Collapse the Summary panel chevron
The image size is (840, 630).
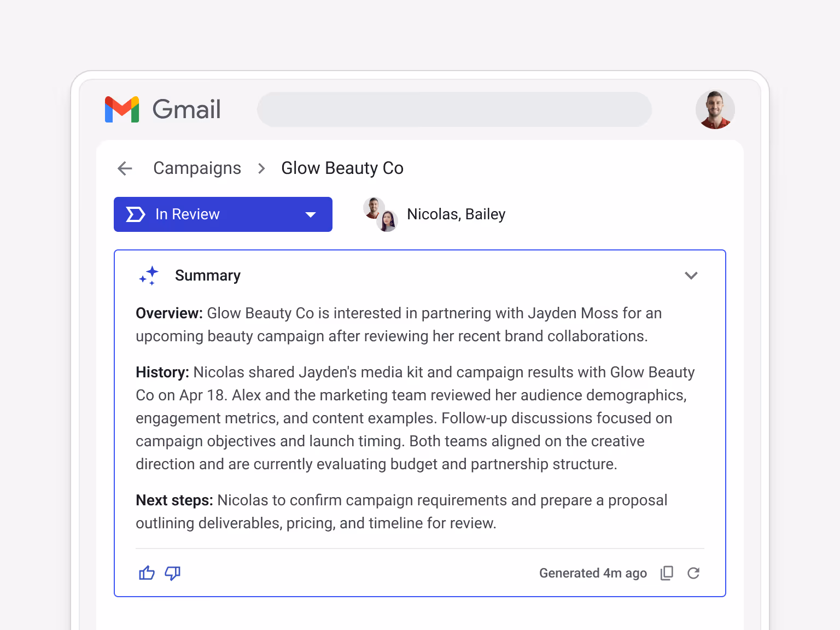coord(691,276)
